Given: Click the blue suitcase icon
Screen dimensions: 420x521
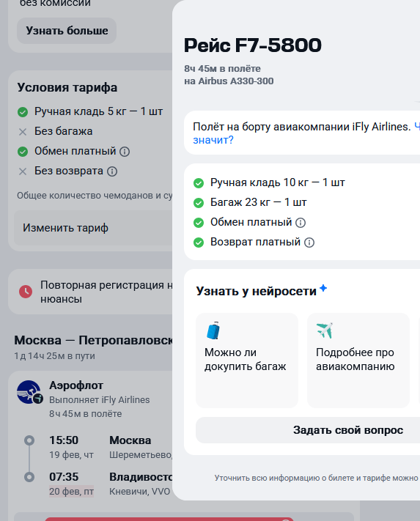Looking at the screenshot, I should pyautogui.click(x=213, y=330).
